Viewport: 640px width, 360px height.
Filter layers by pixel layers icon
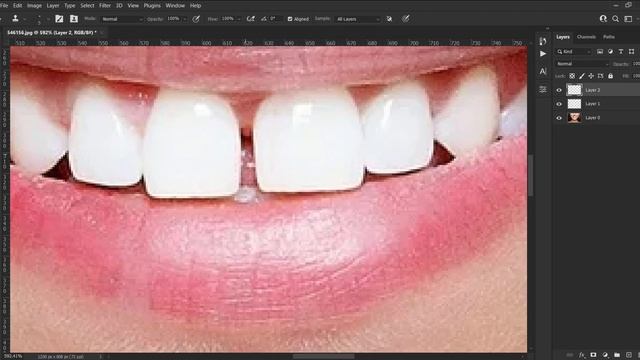[600, 51]
